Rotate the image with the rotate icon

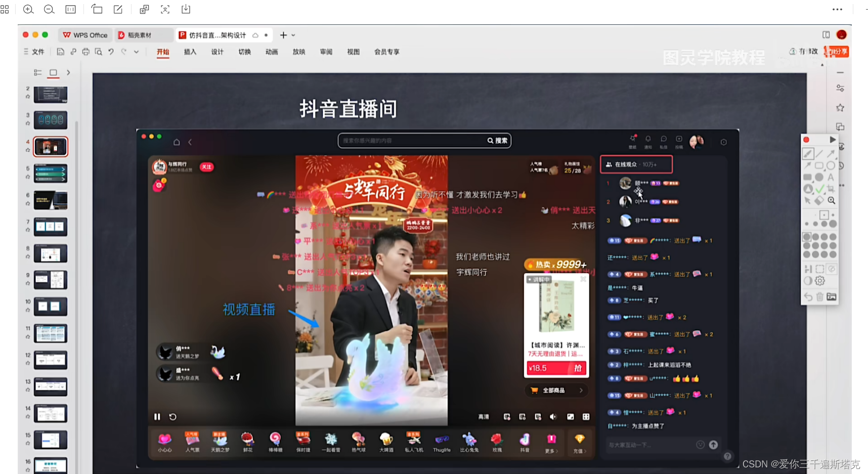pyautogui.click(x=97, y=9)
